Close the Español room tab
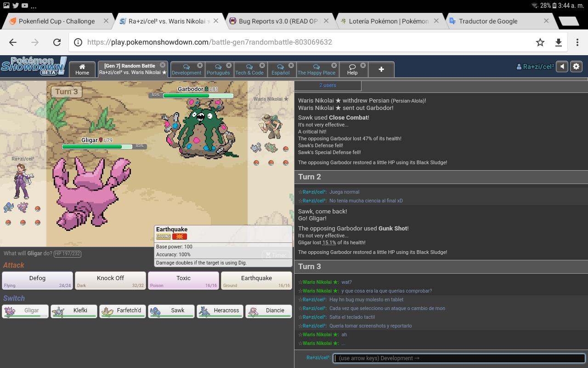The height and width of the screenshot is (368, 588). 291,65
